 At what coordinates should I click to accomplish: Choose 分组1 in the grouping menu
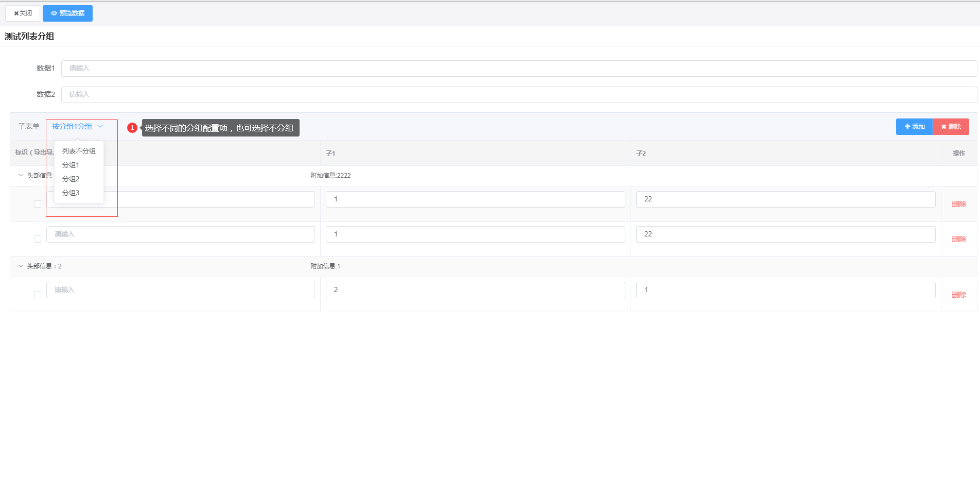[71, 165]
